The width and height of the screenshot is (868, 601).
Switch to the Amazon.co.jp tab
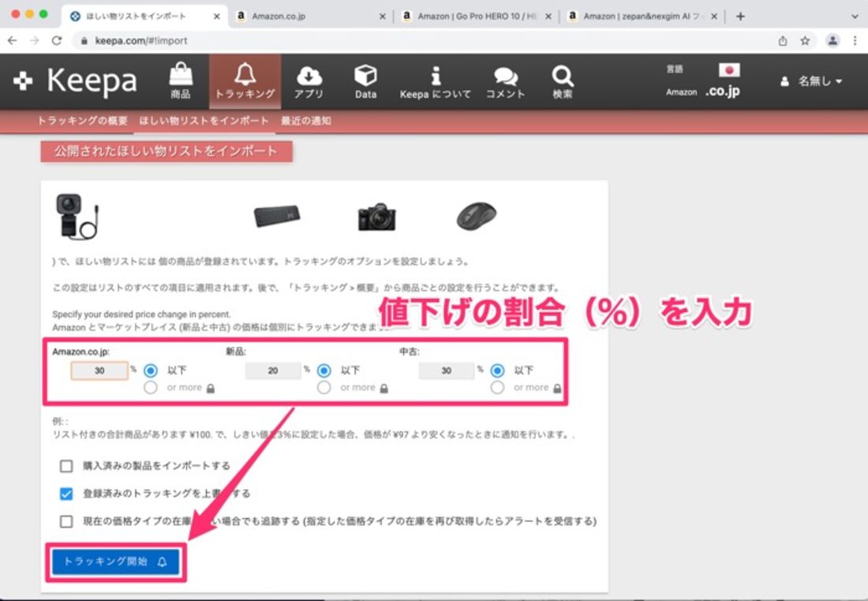click(311, 16)
